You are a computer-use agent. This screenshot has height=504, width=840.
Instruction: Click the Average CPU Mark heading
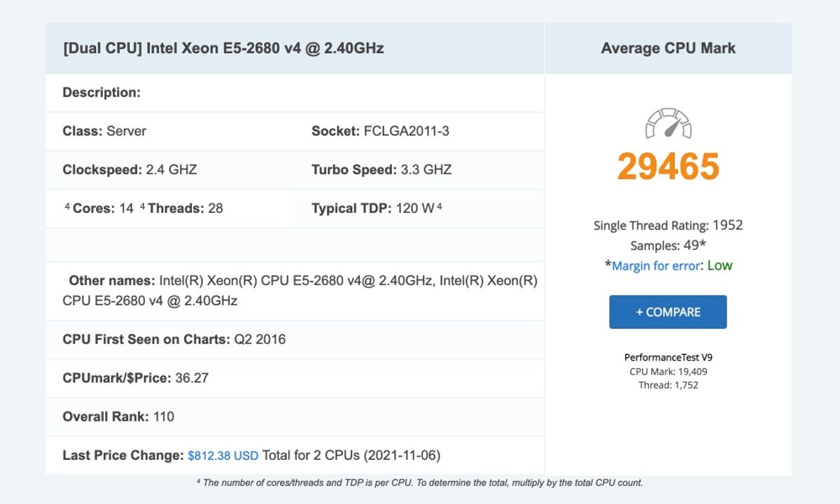click(668, 48)
